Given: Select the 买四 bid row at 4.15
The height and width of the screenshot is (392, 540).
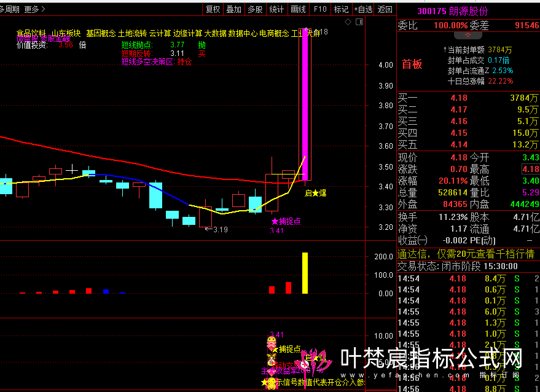Looking at the screenshot, I should click(x=468, y=133).
